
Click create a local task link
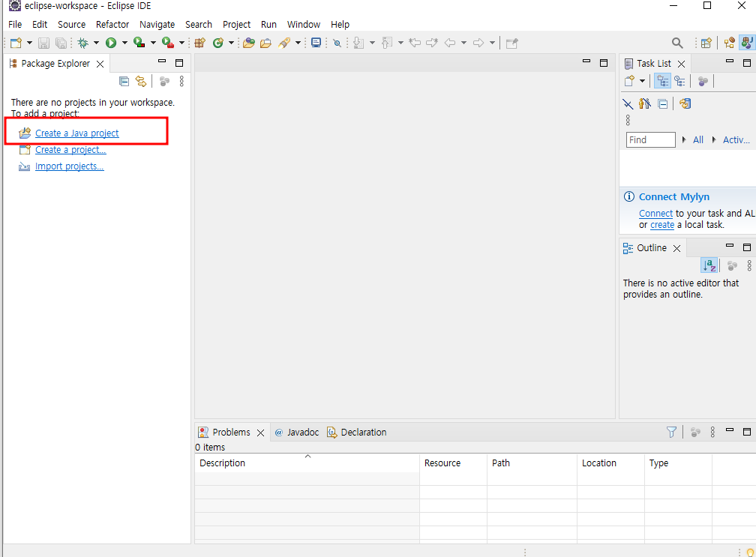point(662,225)
